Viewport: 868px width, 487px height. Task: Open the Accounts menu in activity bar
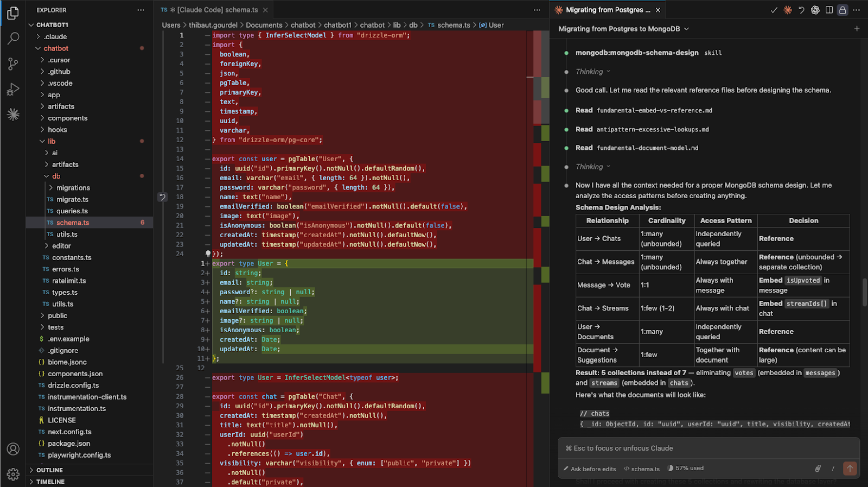pyautogui.click(x=13, y=449)
